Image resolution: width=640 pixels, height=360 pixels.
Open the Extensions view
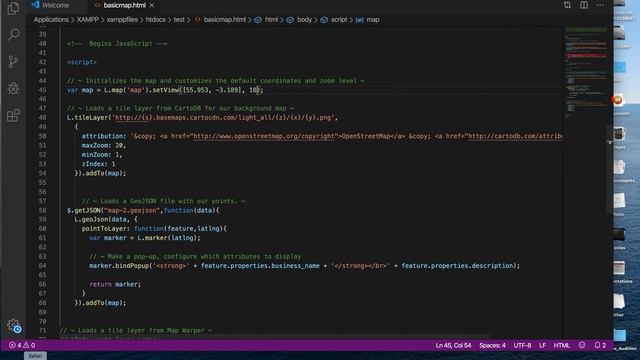pos(13,115)
